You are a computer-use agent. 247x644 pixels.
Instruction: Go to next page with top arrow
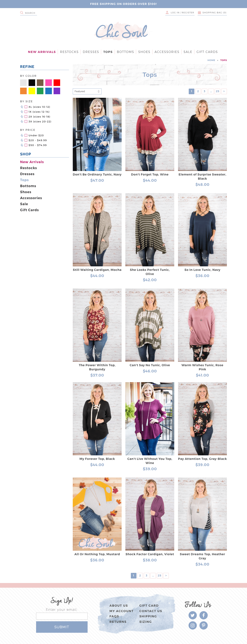[x=224, y=91]
